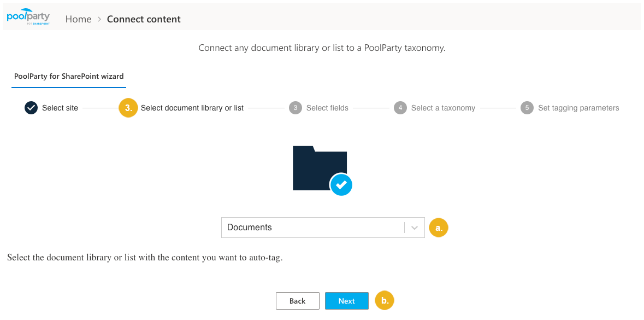Click the step 3 Select fields circle

295,108
